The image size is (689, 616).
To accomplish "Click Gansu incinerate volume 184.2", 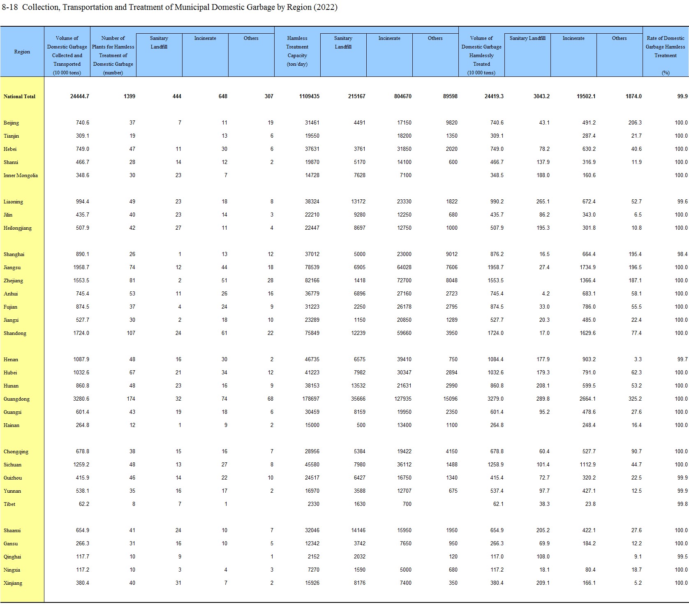I will 589,544.
